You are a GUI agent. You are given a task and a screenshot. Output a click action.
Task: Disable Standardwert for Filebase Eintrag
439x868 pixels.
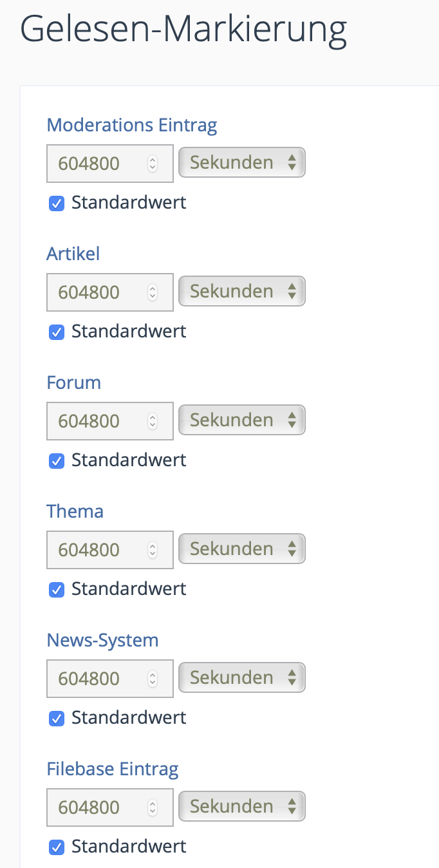point(57,847)
